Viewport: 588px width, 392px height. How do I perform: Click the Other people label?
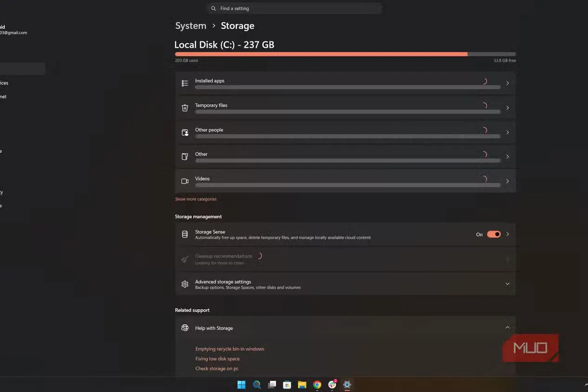[209, 130]
